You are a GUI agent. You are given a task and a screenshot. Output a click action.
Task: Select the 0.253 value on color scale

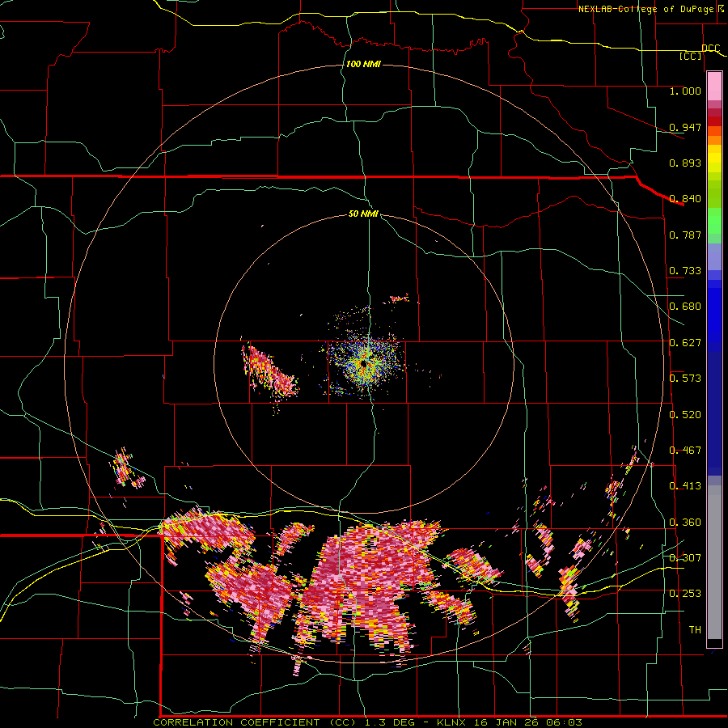[685, 594]
